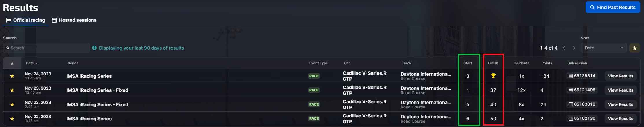Click the favorites star column header
Image resolution: width=644 pixels, height=127 pixels.
[x=12, y=63]
